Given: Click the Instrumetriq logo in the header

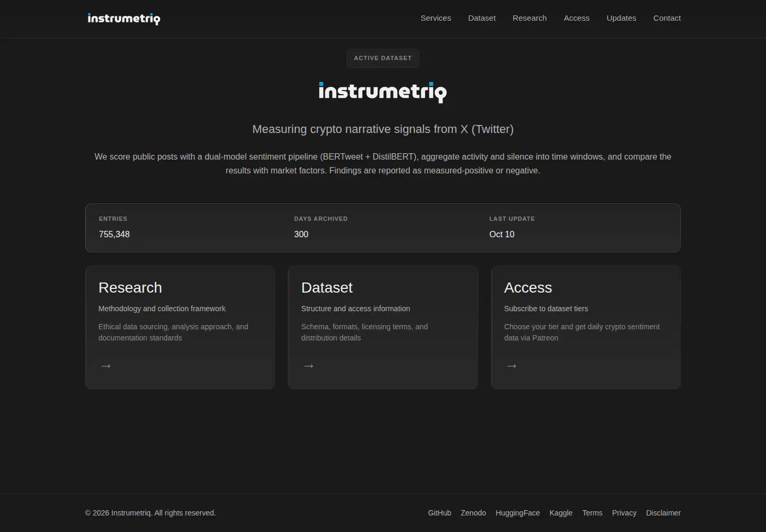Looking at the screenshot, I should tap(123, 19).
